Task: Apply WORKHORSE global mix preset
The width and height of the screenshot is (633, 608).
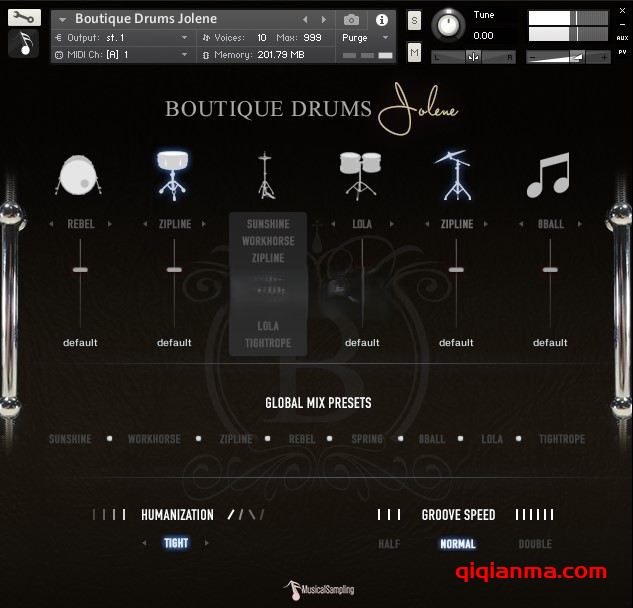Action: (x=154, y=439)
